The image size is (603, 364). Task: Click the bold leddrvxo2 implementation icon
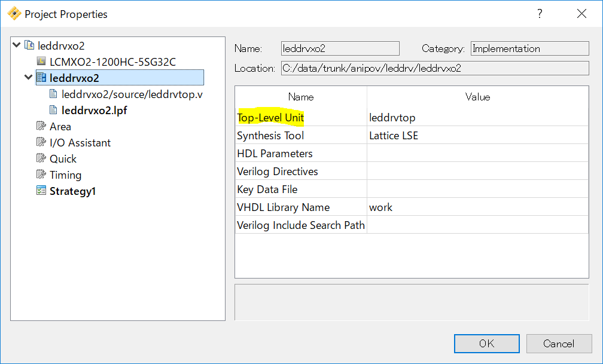point(41,78)
